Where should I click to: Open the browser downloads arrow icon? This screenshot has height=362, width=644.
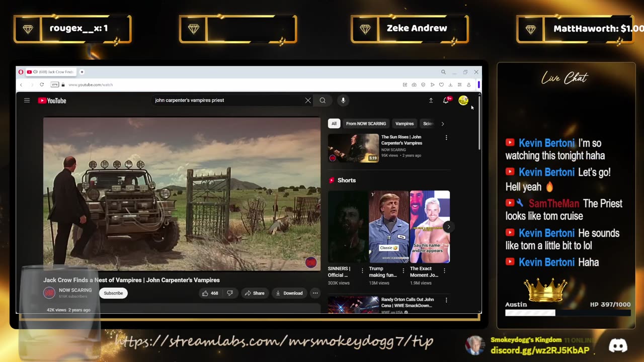(x=450, y=84)
